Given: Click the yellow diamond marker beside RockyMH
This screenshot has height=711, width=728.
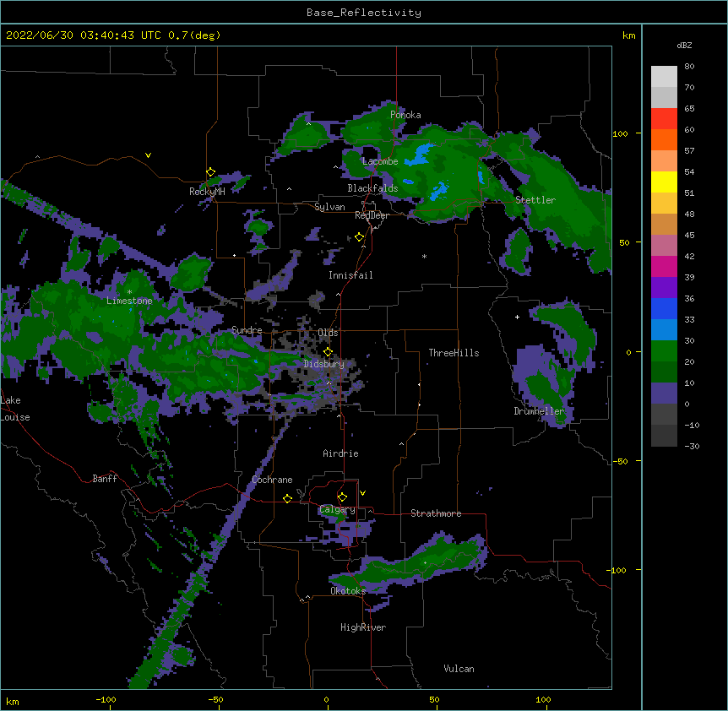Looking at the screenshot, I should pos(210,172).
